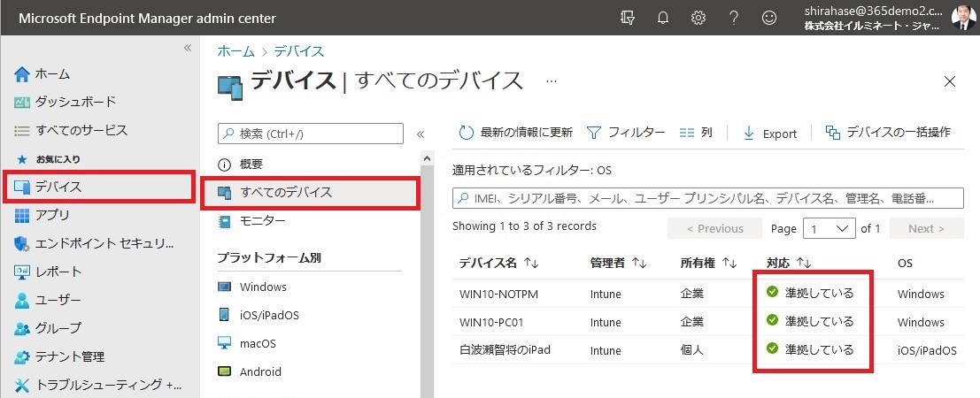Click 準拠している status for WIN10-PC01
The height and width of the screenshot is (398, 980).
pyautogui.click(x=810, y=321)
